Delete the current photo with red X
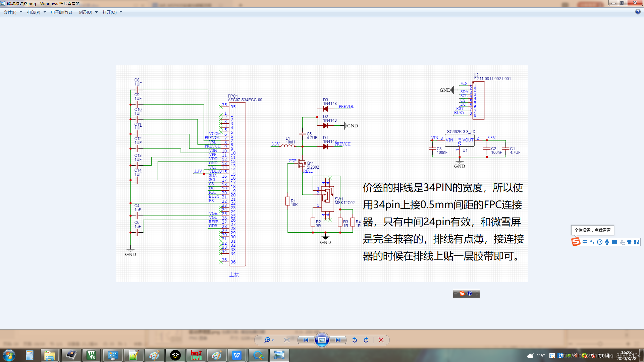Image resolution: width=644 pixels, height=362 pixels. [381, 340]
